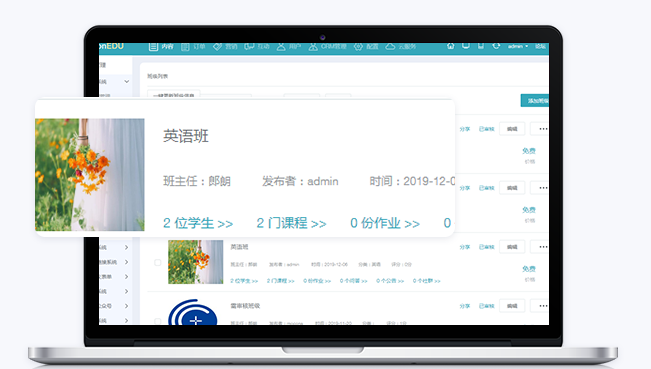
Task: Open the CRM管理 menu in the top bar
Action: click(328, 46)
